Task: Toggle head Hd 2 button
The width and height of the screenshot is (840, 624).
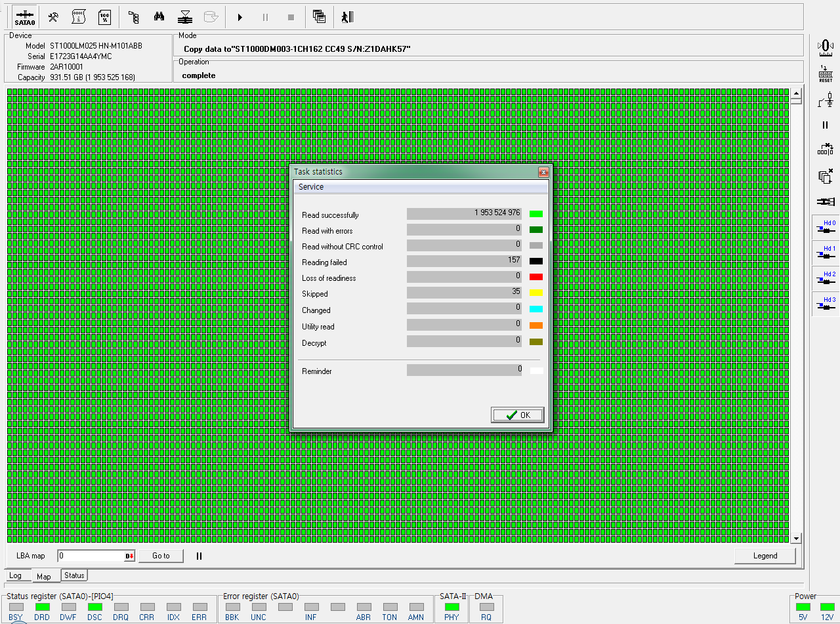Action: coord(825,278)
